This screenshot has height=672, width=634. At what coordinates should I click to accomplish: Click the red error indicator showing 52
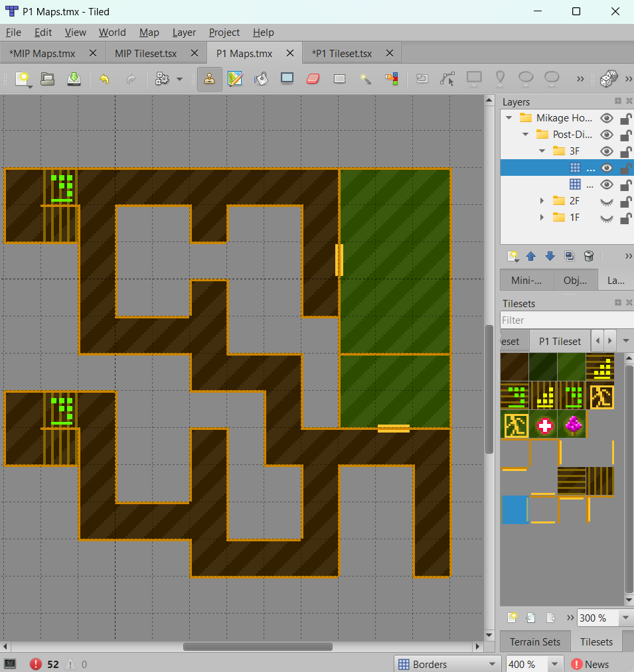click(x=44, y=664)
